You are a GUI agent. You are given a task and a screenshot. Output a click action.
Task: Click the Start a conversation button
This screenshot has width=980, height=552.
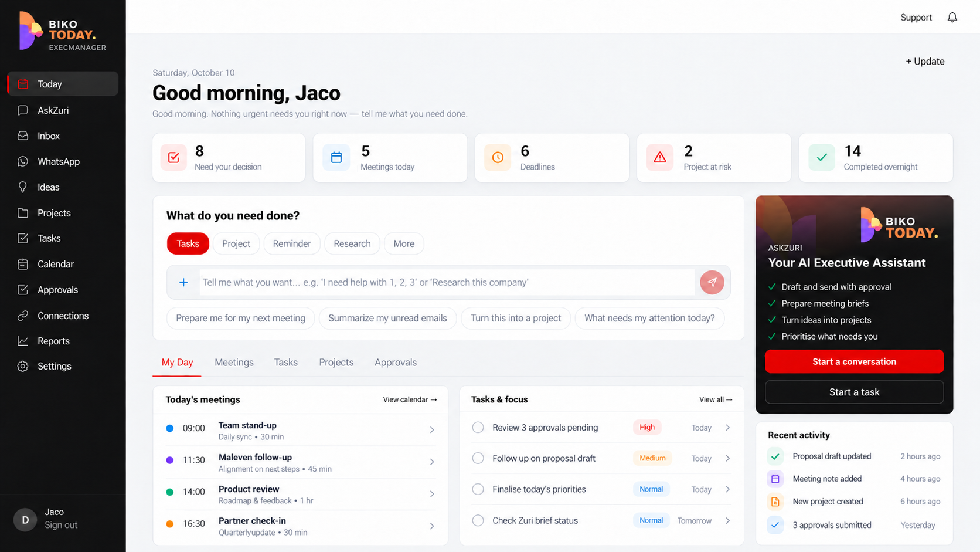854,361
